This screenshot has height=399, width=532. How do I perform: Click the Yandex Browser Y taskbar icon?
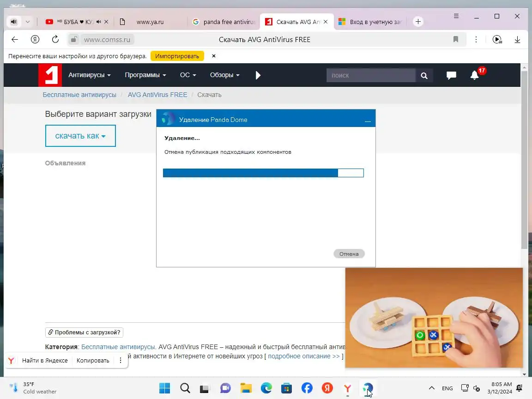pos(348,388)
